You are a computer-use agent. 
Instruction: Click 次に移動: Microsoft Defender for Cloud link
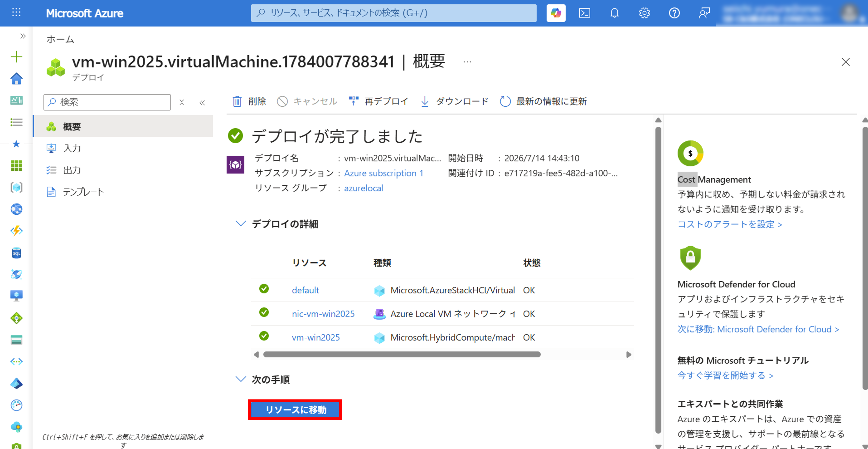coord(758,329)
